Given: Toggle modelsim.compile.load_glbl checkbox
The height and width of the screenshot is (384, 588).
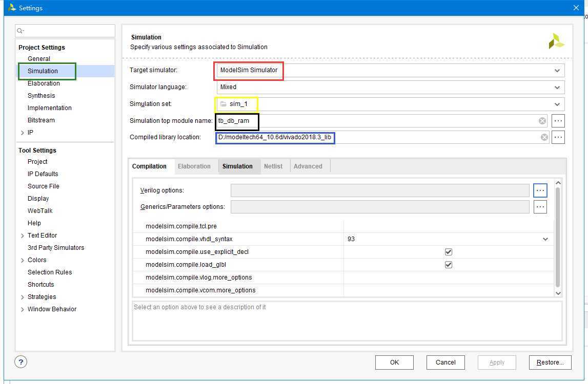Looking at the screenshot, I should 449,265.
